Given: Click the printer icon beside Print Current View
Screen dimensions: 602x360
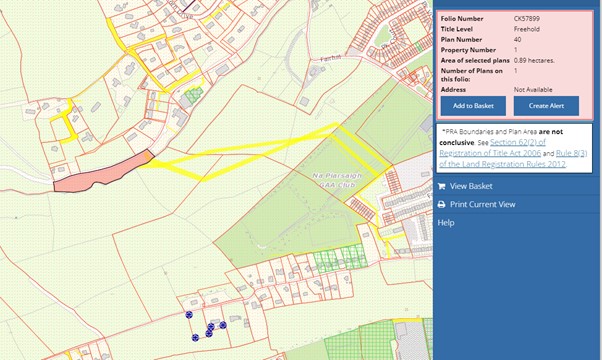Looking at the screenshot, I should 442,205.
